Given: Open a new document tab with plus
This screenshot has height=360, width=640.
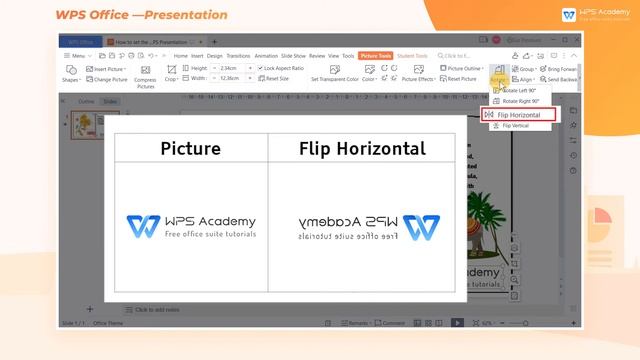Looking at the screenshot, I should 214,42.
